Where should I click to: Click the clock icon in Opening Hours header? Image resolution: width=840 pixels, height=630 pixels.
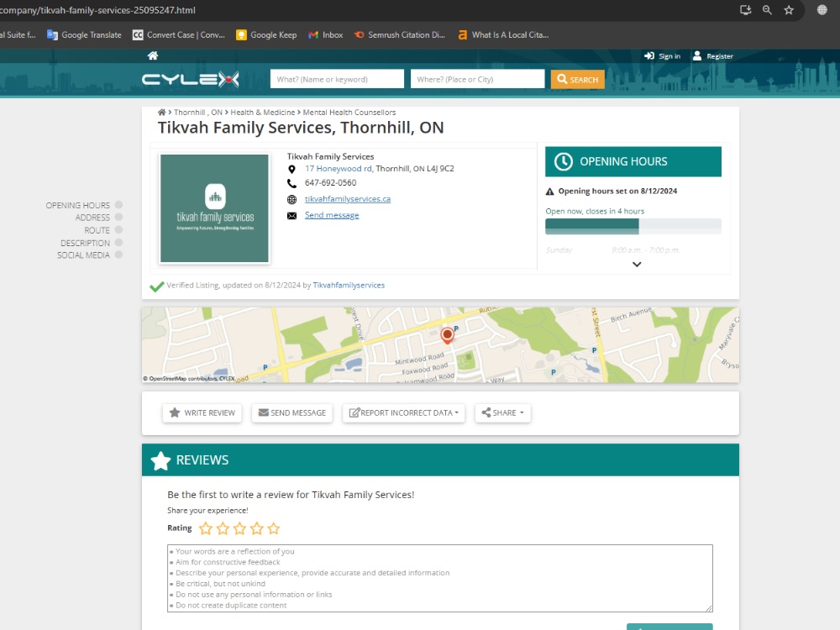pos(563,161)
